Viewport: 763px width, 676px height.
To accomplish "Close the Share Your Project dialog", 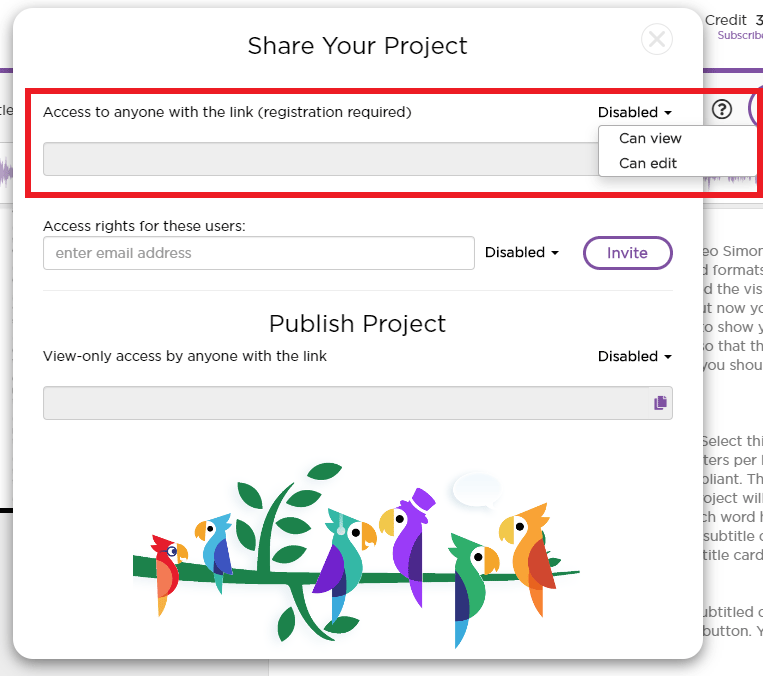I will point(656,39).
